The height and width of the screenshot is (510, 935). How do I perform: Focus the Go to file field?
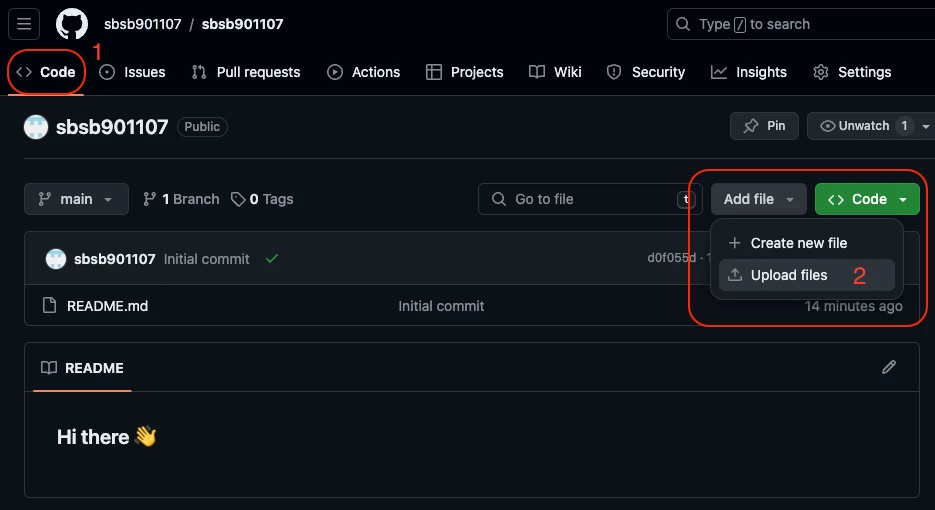590,199
